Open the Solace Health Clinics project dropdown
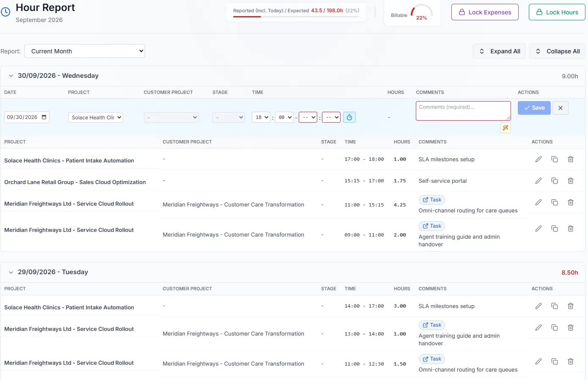 coord(96,117)
